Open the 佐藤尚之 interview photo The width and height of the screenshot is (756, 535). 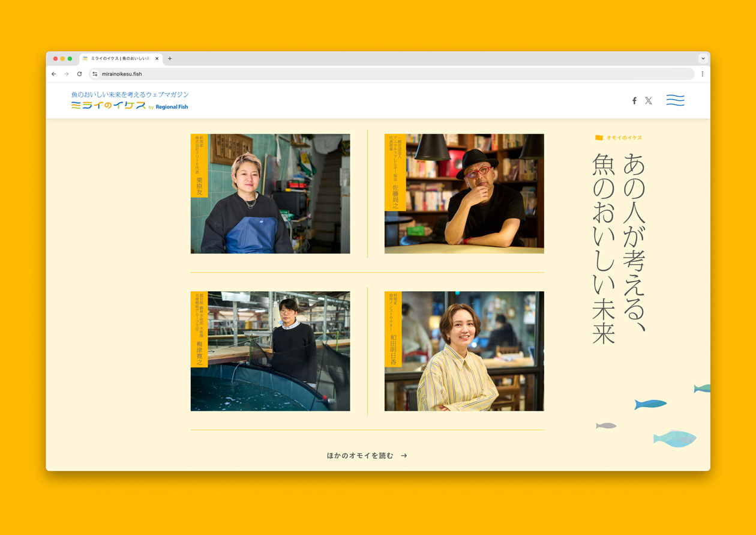464,193
